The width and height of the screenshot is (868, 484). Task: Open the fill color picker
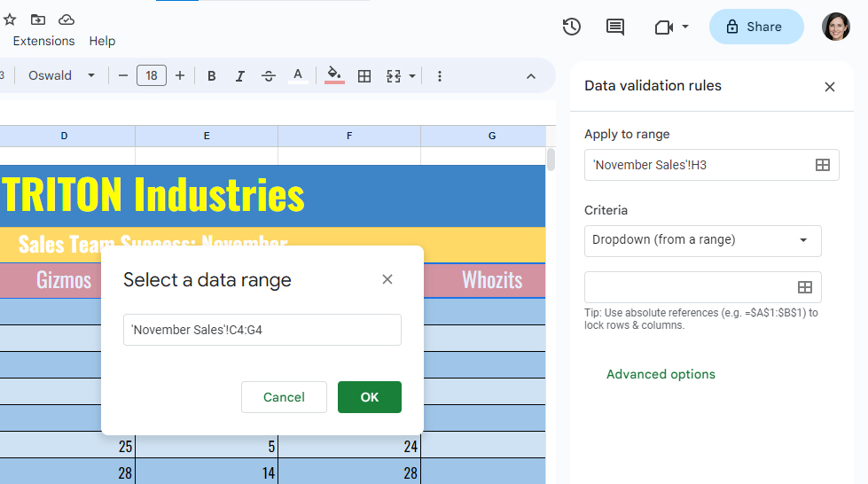click(334, 76)
